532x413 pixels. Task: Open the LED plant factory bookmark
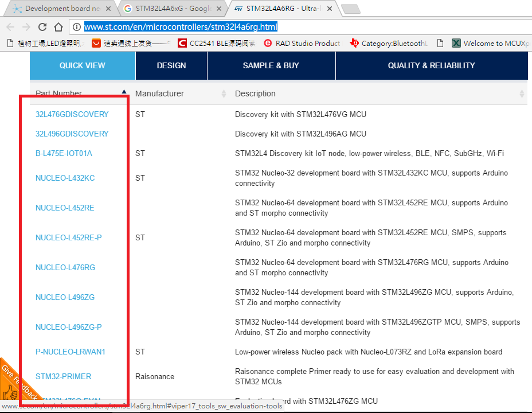tap(46, 44)
